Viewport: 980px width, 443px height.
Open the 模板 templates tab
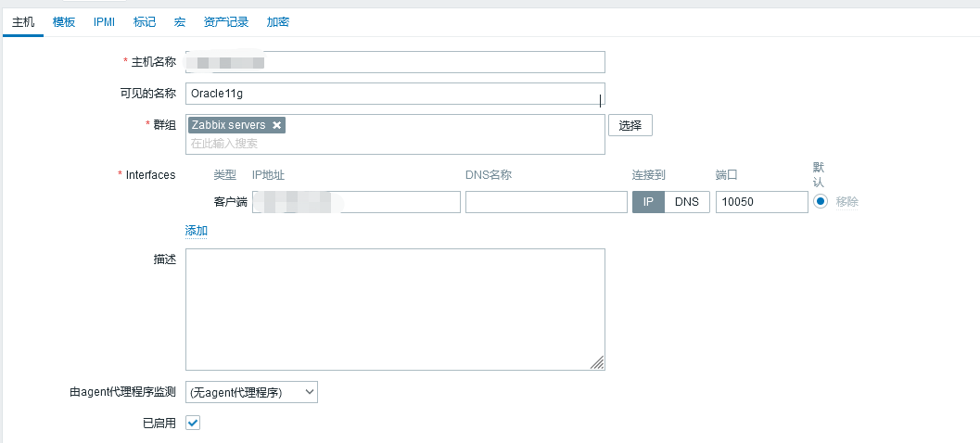pos(64,21)
